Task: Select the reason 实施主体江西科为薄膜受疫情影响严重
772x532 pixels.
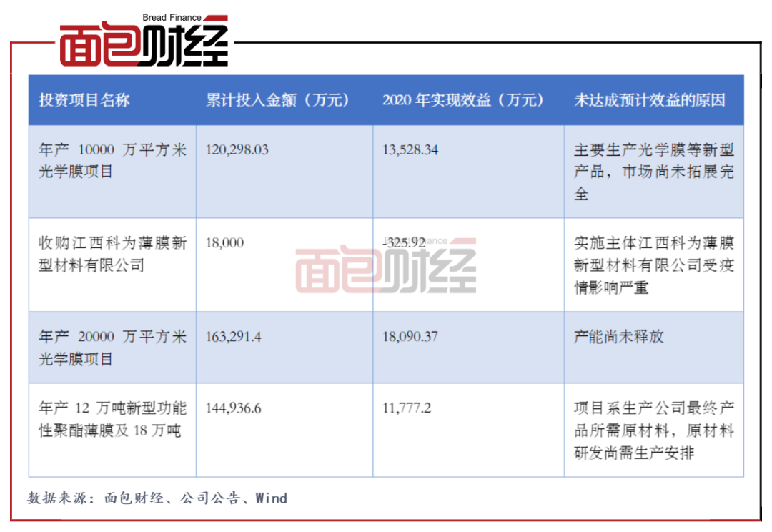Action: click(x=654, y=265)
